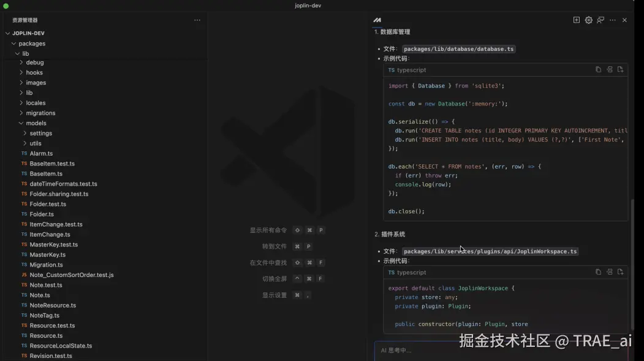Open the MasterKey.ts file
644x361 pixels.
[x=47, y=254]
